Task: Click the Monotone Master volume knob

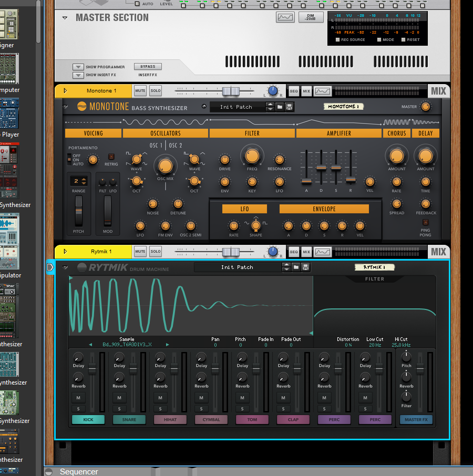Action: click(426, 107)
